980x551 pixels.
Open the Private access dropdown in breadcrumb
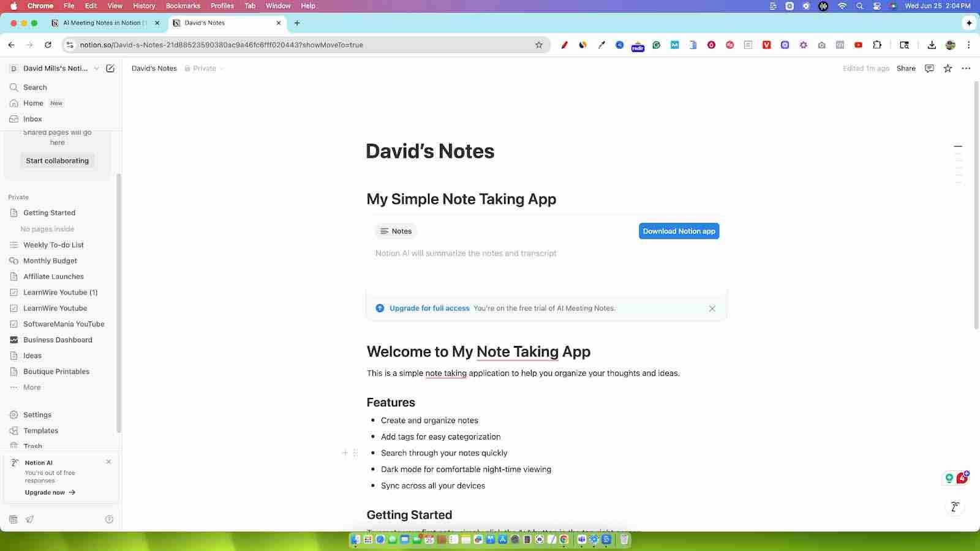[205, 69]
